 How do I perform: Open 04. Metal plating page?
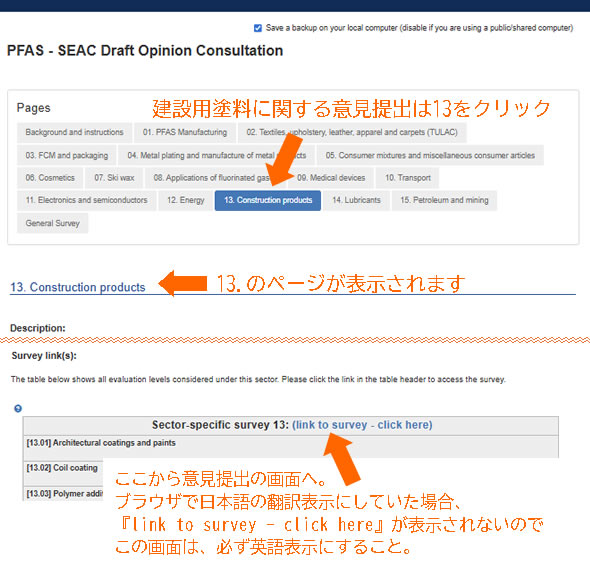[x=216, y=155]
